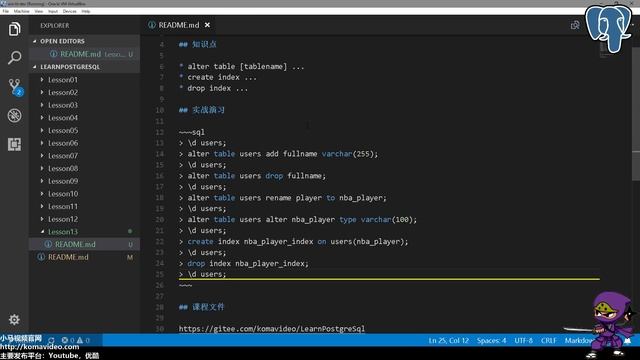The image size is (640, 360).
Task: Open the Machine menu
Action: (22, 11)
